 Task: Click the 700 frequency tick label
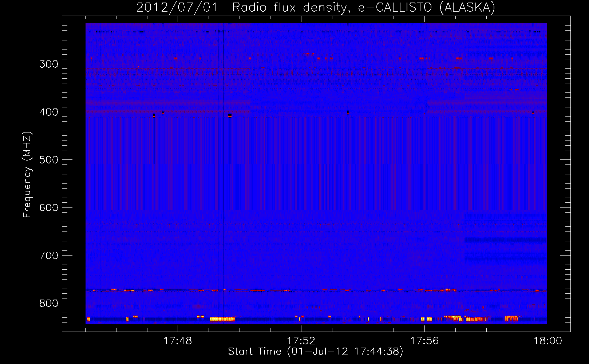tap(49, 256)
